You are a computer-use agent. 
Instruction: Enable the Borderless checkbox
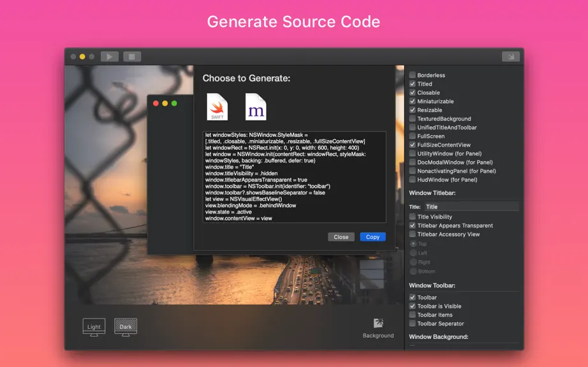tap(413, 75)
